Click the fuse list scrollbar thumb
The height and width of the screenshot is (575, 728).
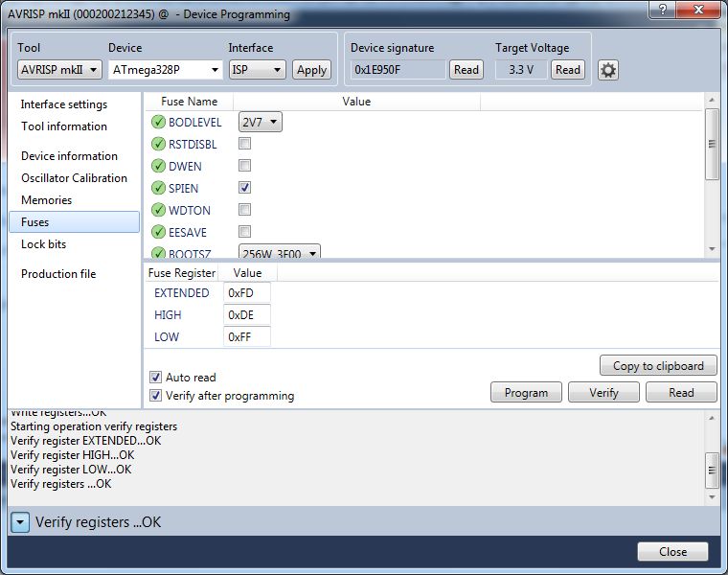coord(712,144)
